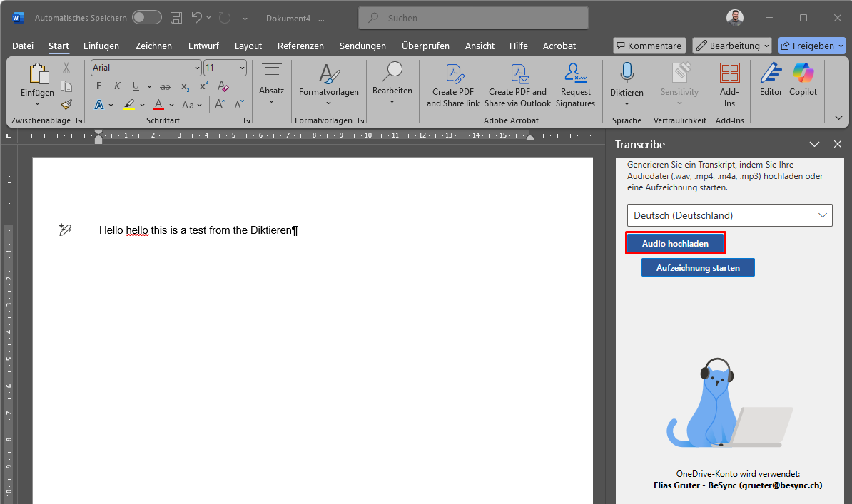The width and height of the screenshot is (852, 504).
Task: Increase font size with larger A icon
Action: (220, 104)
